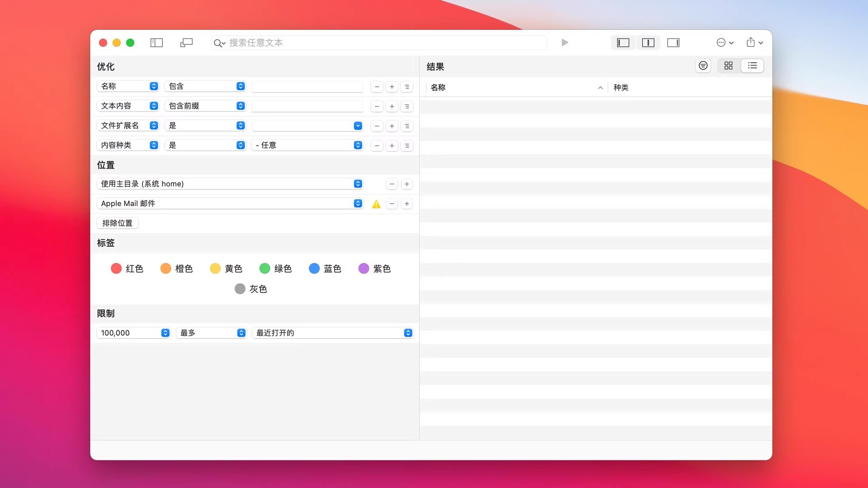Switch results to grid view

click(x=728, y=66)
